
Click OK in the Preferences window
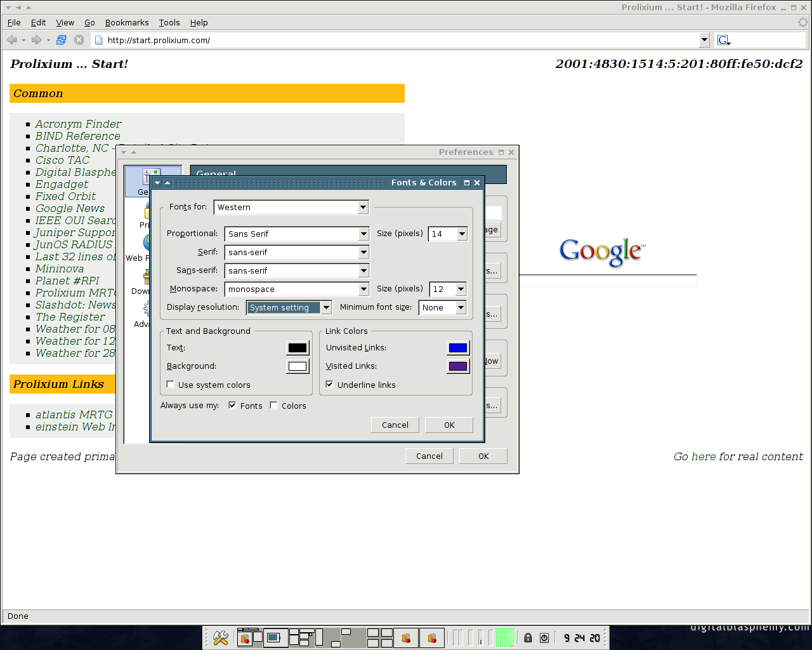483,456
